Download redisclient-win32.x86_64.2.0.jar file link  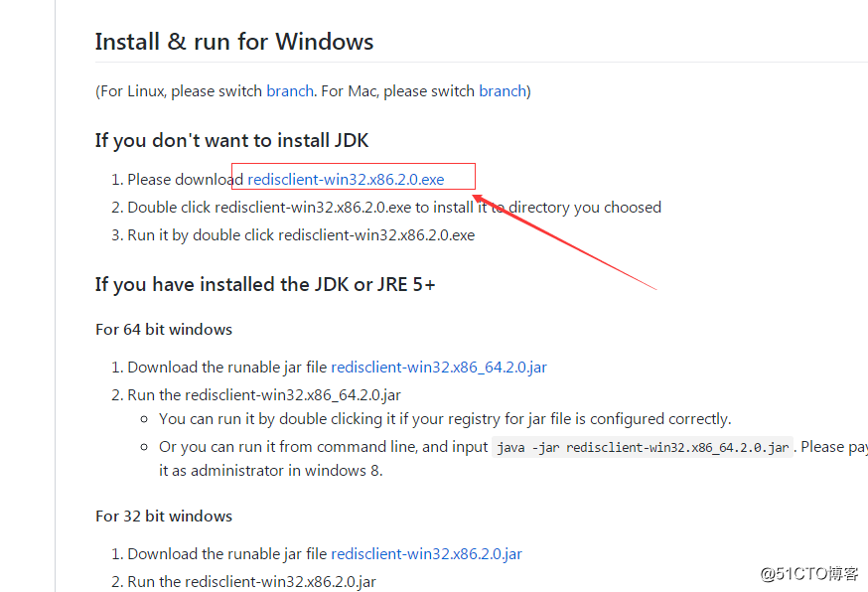[439, 368]
